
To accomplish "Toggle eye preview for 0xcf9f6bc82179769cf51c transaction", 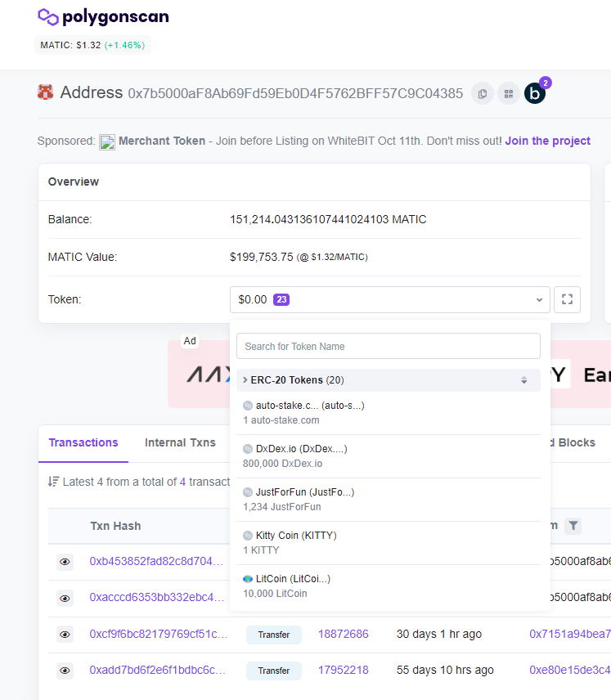I will click(65, 635).
